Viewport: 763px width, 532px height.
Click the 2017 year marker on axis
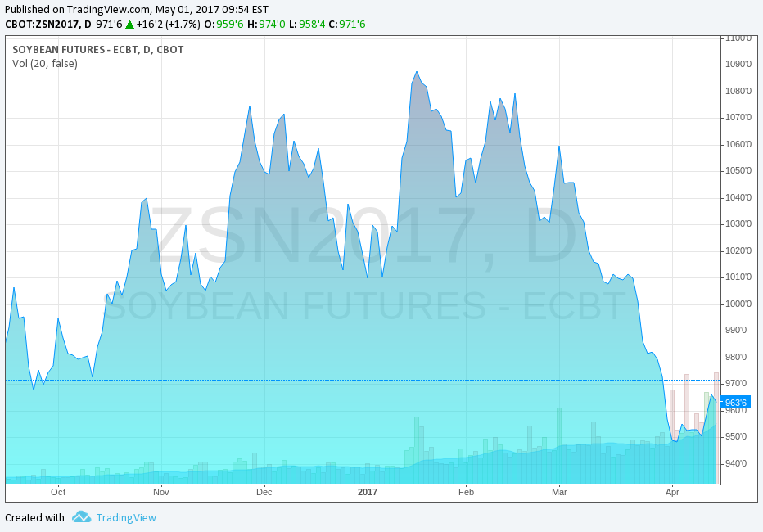click(x=368, y=492)
